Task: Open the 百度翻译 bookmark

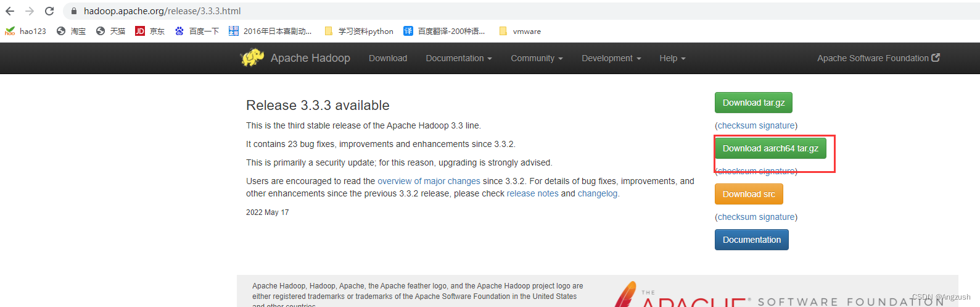Action: coord(444,31)
